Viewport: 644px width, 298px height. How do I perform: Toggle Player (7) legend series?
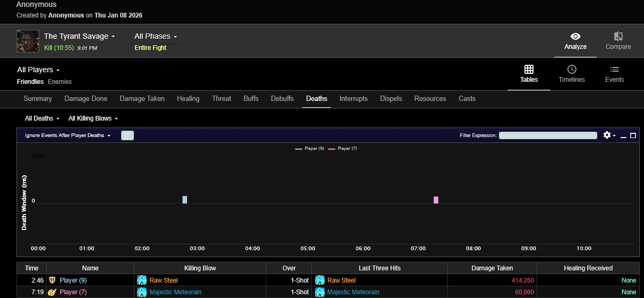click(x=343, y=149)
